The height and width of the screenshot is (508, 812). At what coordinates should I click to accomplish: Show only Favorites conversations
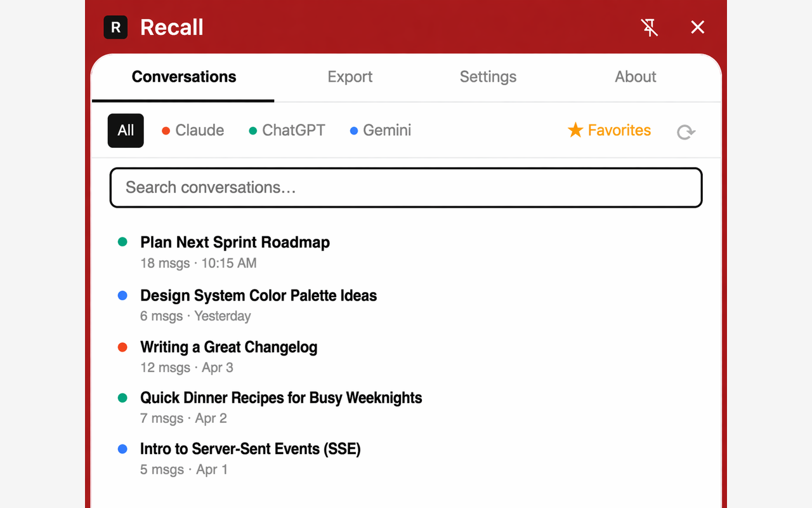tap(609, 130)
